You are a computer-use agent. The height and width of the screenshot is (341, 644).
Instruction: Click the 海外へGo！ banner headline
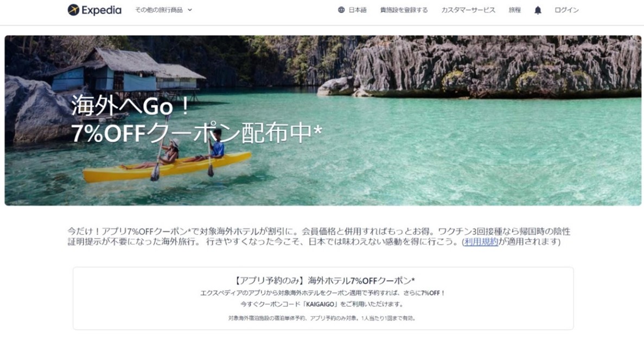130,105
